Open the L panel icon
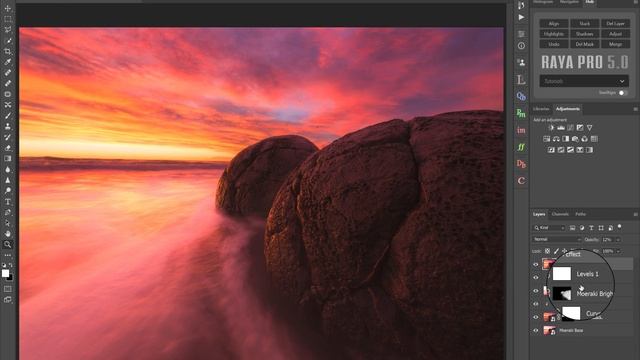Screen dimensions: 640x360 click(521, 79)
